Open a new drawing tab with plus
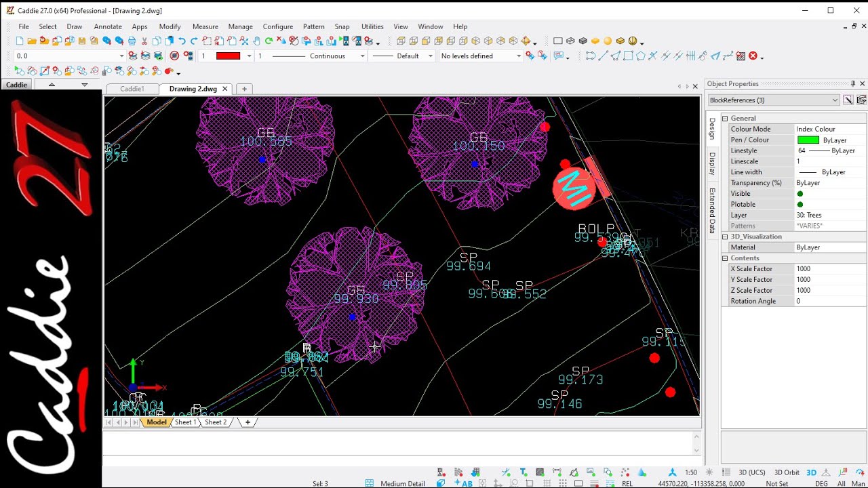868x488 pixels. click(x=244, y=89)
